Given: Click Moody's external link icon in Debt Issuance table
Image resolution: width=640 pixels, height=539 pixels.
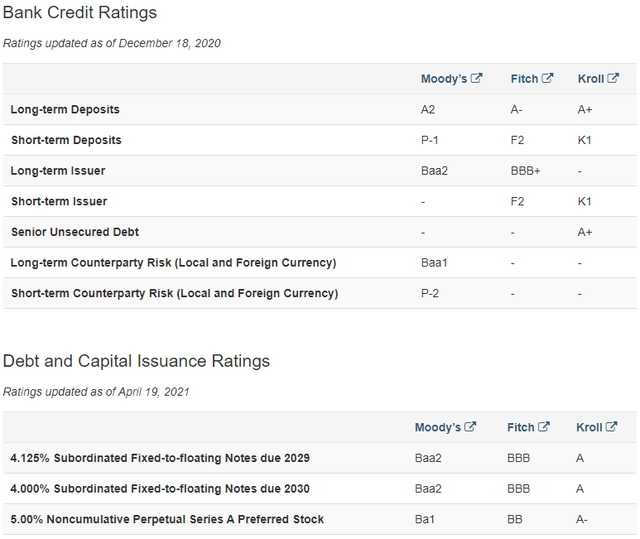Looking at the screenshot, I should click(471, 427).
